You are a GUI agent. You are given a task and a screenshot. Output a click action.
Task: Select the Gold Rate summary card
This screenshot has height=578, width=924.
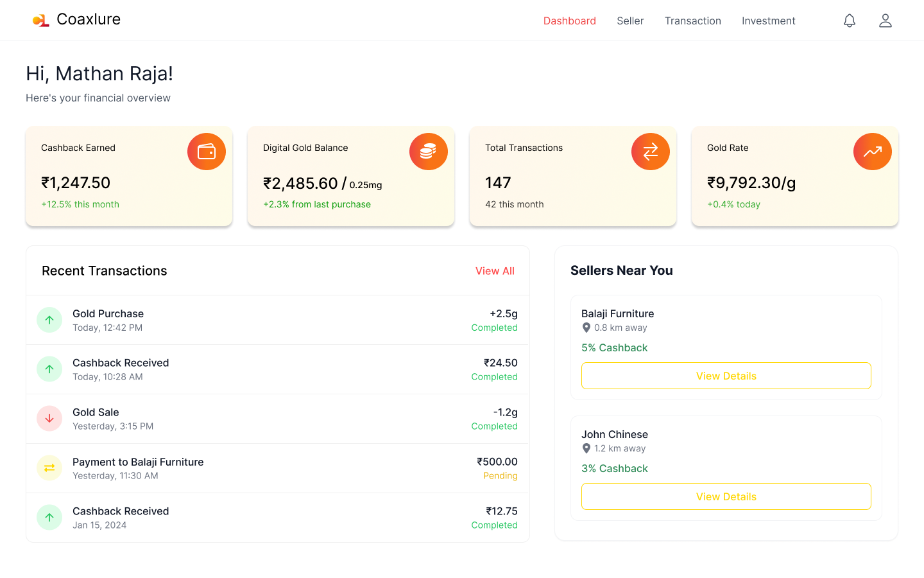794,177
